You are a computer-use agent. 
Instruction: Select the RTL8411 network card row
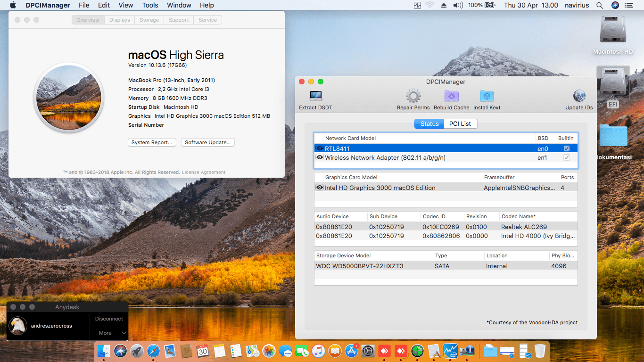click(x=446, y=148)
